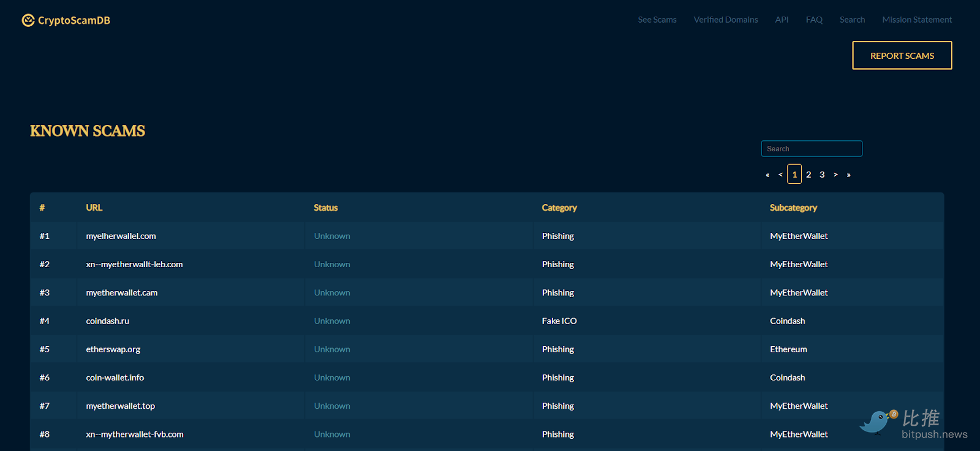Click the REPORT SCAMS button

902,56
